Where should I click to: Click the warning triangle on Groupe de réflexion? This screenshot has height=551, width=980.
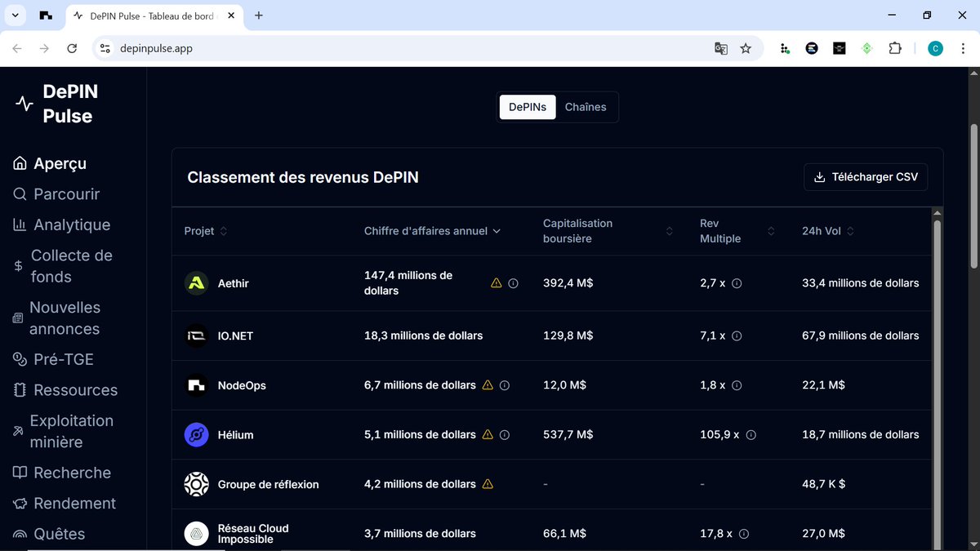pos(488,483)
